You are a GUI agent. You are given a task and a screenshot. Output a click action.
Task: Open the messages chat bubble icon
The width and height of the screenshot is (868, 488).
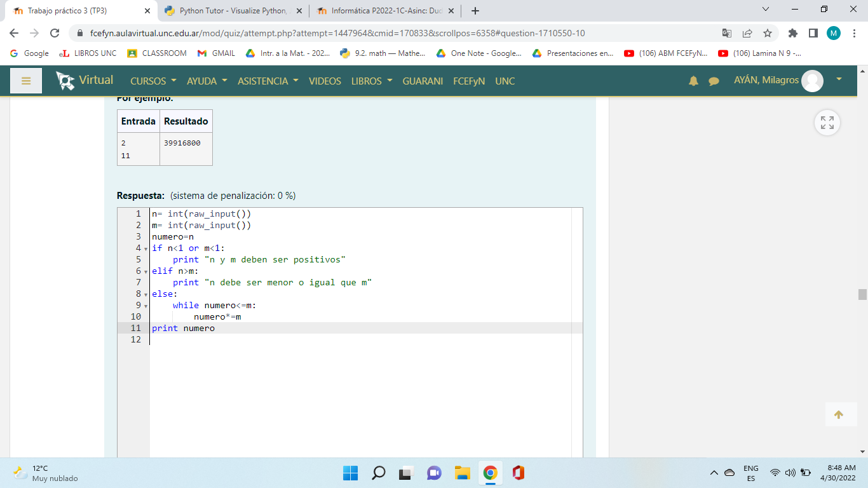pyautogui.click(x=714, y=81)
